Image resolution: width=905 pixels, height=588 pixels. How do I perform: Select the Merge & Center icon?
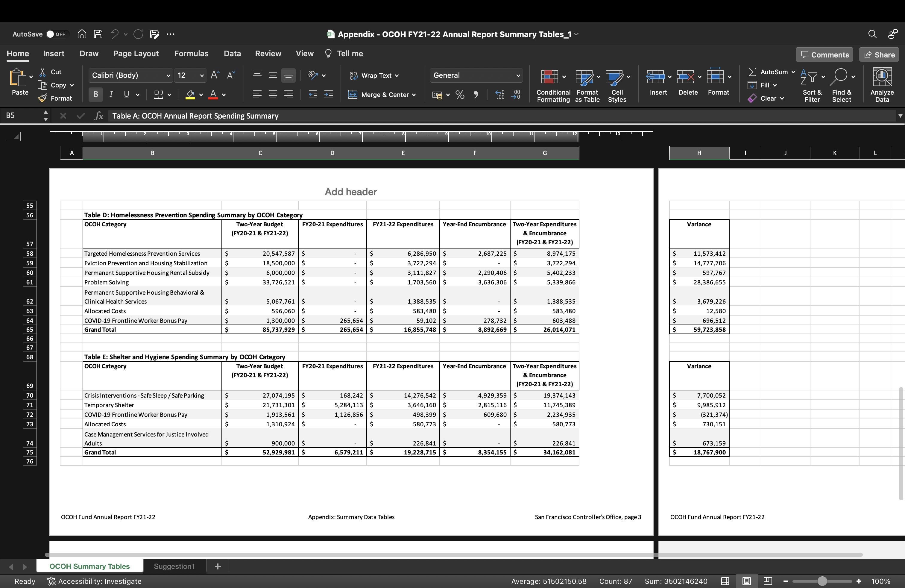click(353, 94)
